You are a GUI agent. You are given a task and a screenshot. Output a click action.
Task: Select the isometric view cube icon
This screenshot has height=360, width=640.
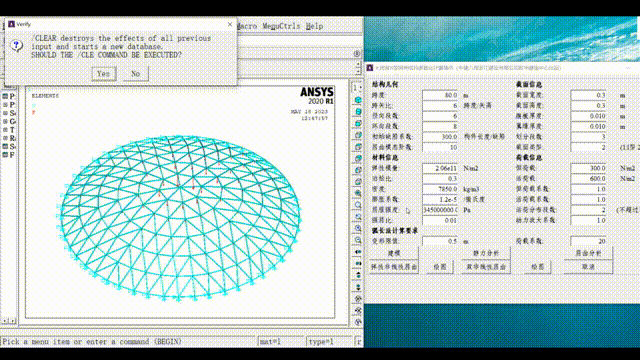click(358, 100)
